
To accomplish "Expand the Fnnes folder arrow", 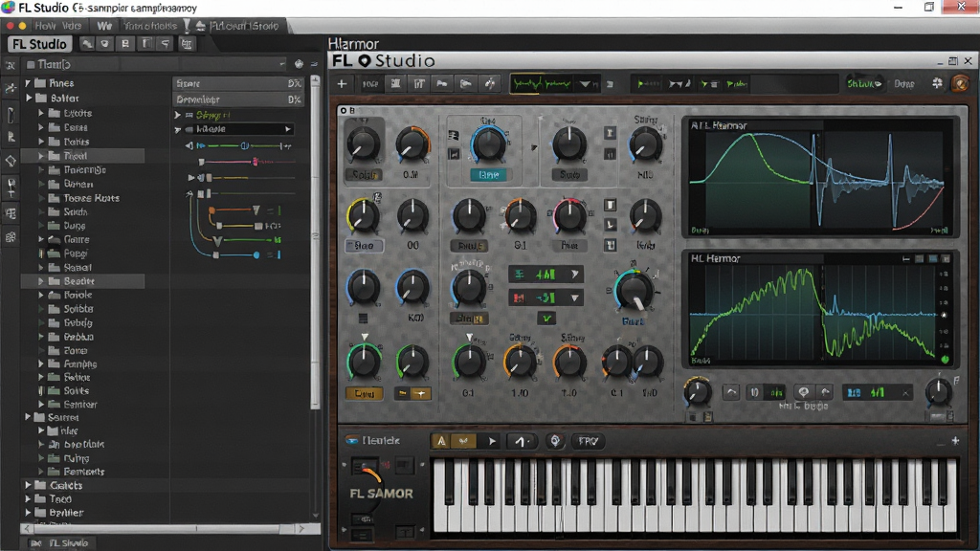I will coord(28,82).
